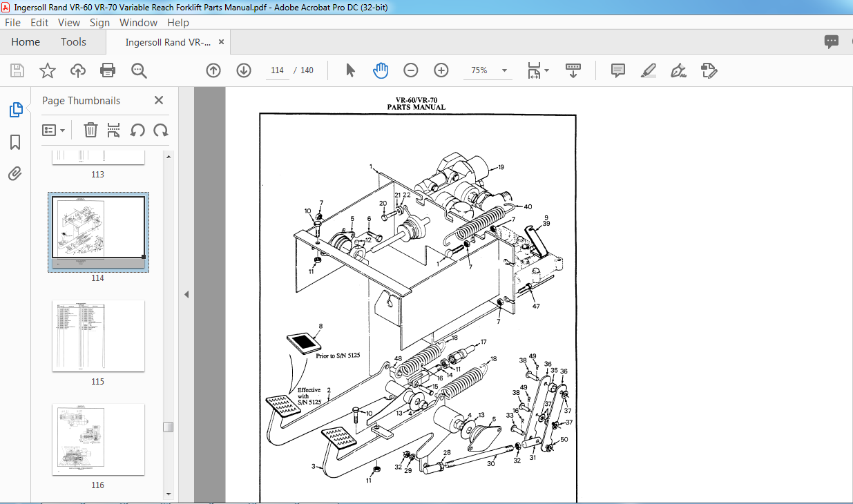Zoom out with the minus circle

coord(411,70)
